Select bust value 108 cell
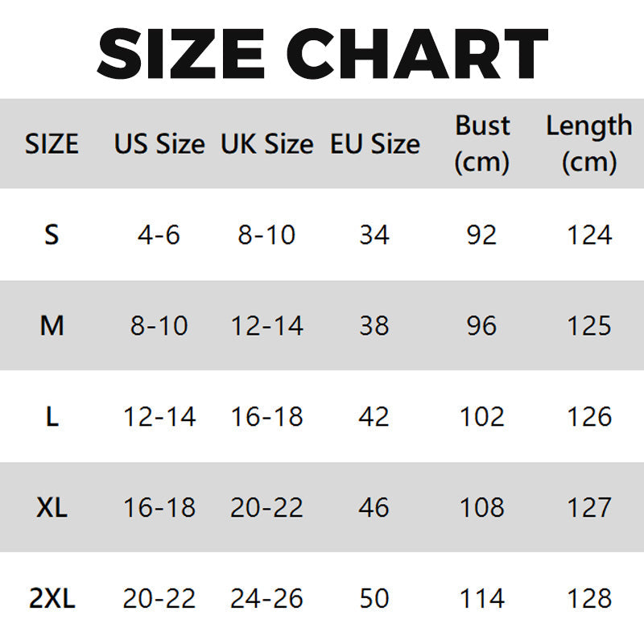The width and height of the screenshot is (644, 644). click(x=482, y=508)
